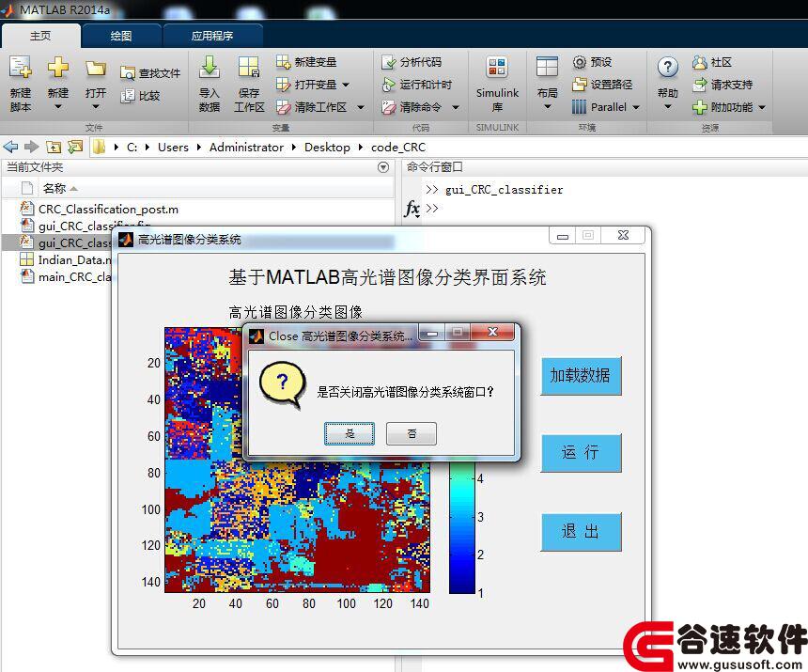Click up one folder level icon
The width and height of the screenshot is (808, 672).
[x=54, y=148]
